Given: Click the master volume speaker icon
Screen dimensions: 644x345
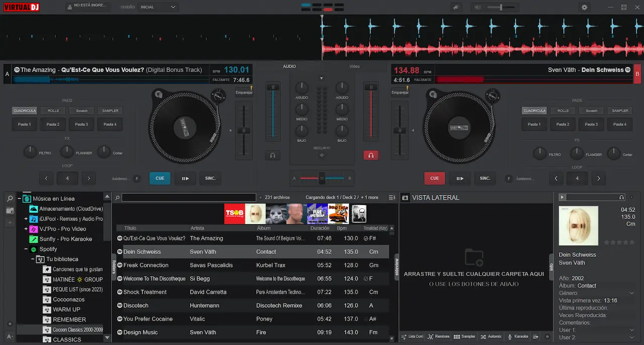Looking at the screenshot, I should pyautogui.click(x=477, y=7).
